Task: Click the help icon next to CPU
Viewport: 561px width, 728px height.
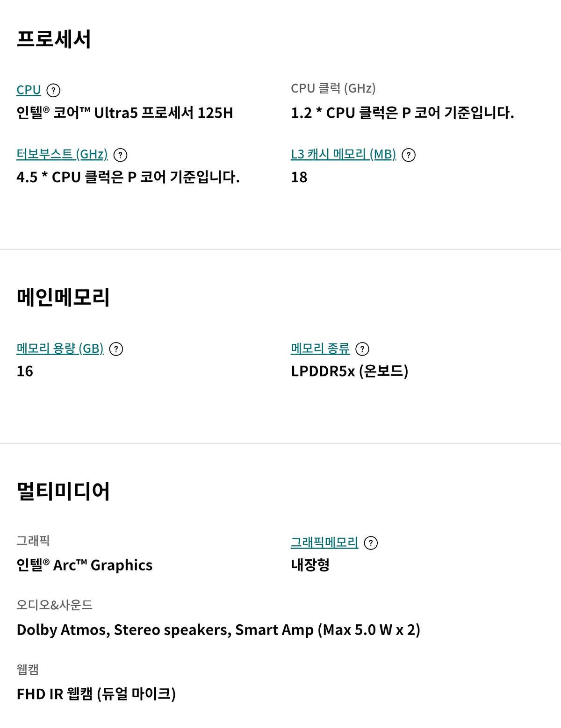Action: pyautogui.click(x=54, y=90)
